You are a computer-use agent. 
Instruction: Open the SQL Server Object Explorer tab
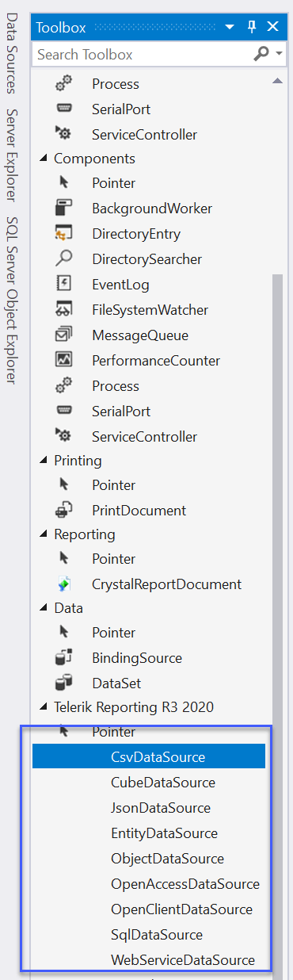(x=12, y=301)
